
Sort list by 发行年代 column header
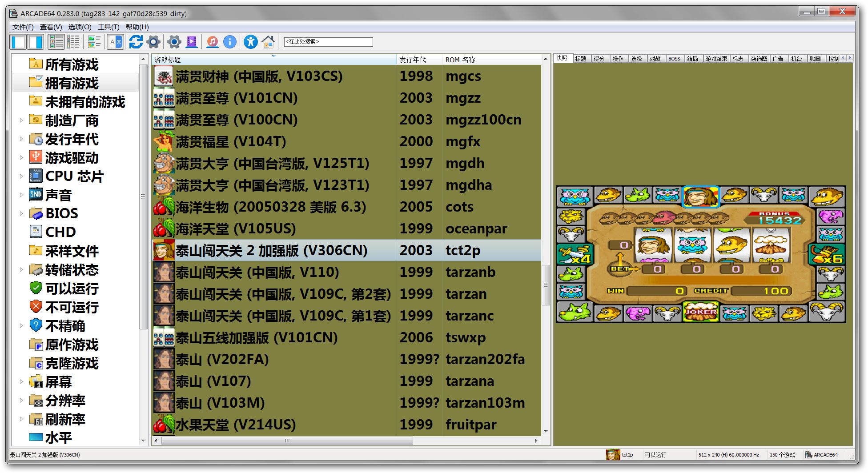[418, 60]
